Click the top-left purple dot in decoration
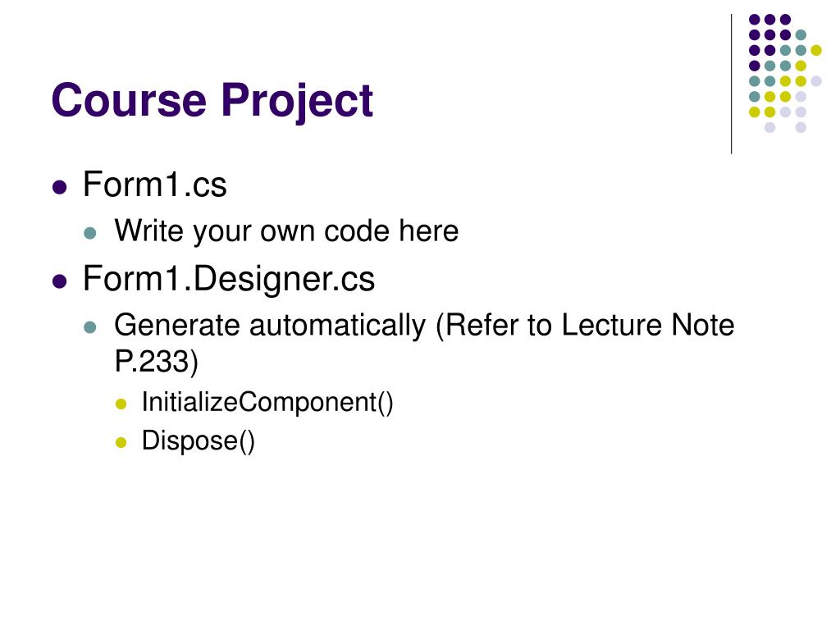The width and height of the screenshot is (840, 630). 755,20
